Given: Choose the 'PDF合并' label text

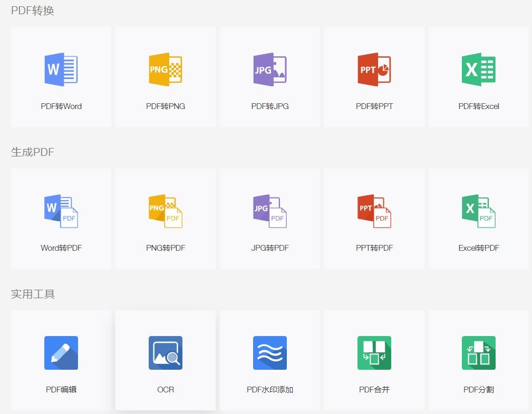Looking at the screenshot, I should pos(374,390).
